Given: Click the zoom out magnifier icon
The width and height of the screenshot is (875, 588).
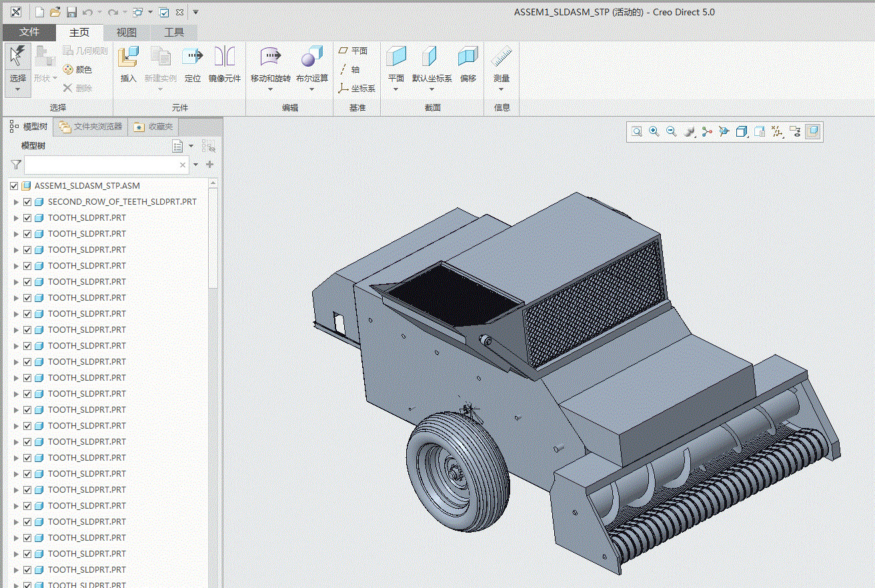Looking at the screenshot, I should click(672, 132).
